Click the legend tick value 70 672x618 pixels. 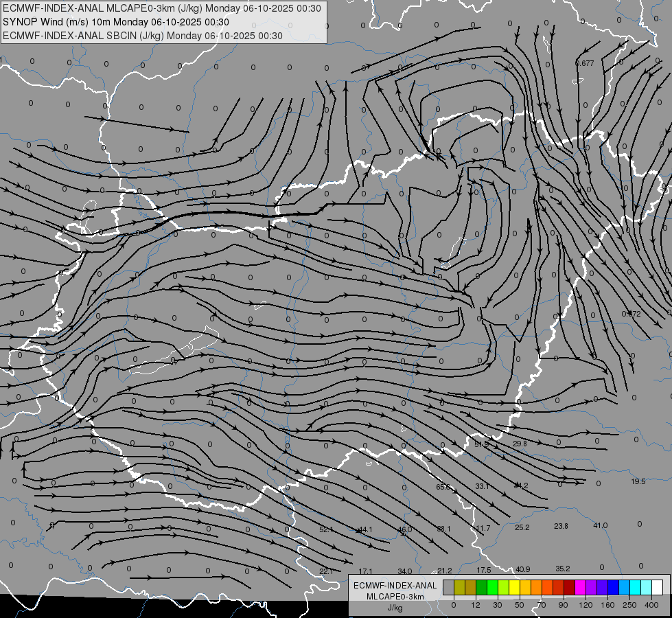point(542,605)
